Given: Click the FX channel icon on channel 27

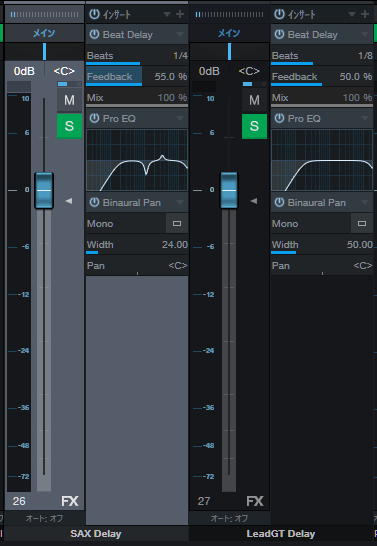Looking at the screenshot, I should [x=255, y=501].
